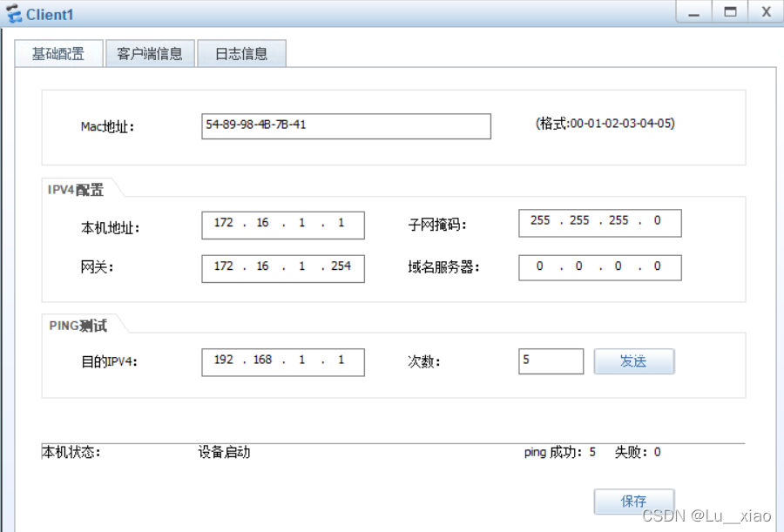The image size is (784, 532).
Task: Open the 客户端信息 tab
Action: [150, 53]
